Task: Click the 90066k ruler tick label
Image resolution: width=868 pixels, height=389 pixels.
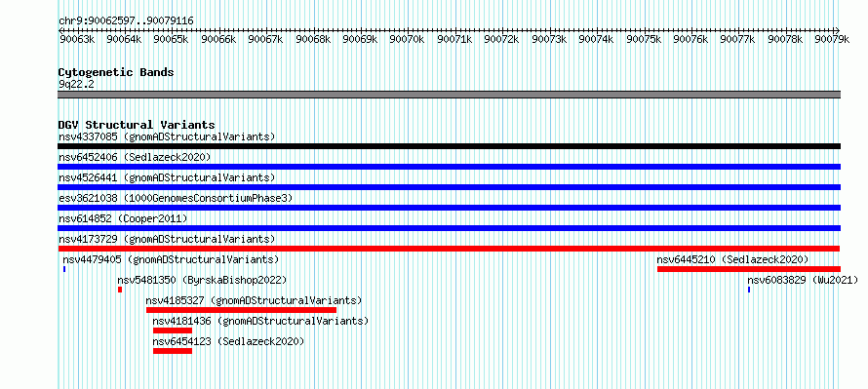Action: [218, 39]
